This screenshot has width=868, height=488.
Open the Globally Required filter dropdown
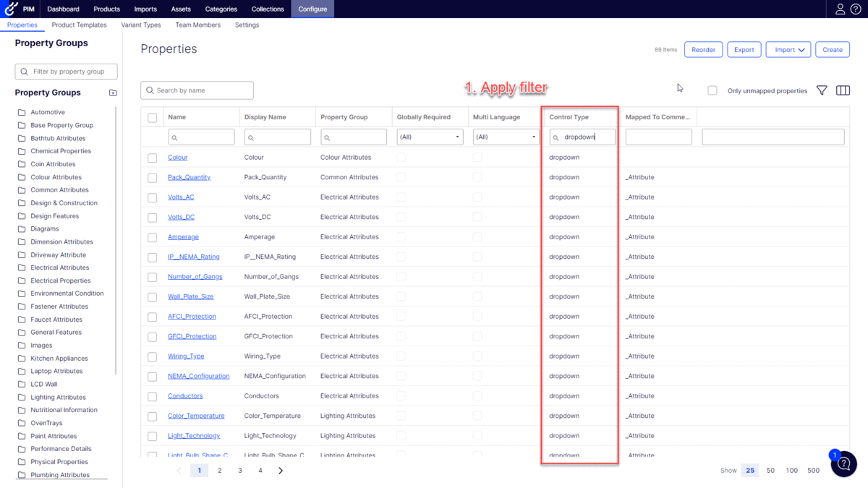click(430, 137)
